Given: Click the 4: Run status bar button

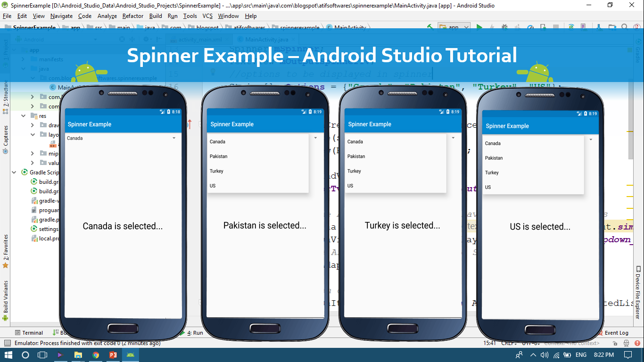Looking at the screenshot, I should click(x=193, y=332).
